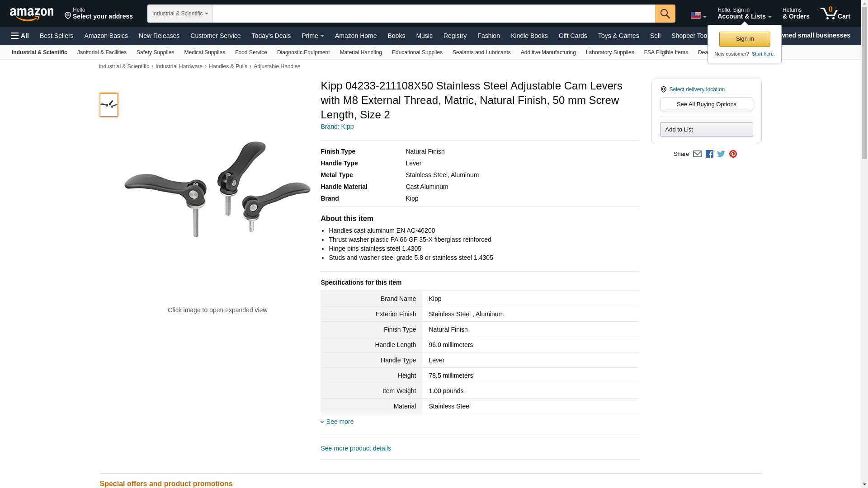The height and width of the screenshot is (488, 868).
Task: Focus the search input field
Action: pos(434,14)
